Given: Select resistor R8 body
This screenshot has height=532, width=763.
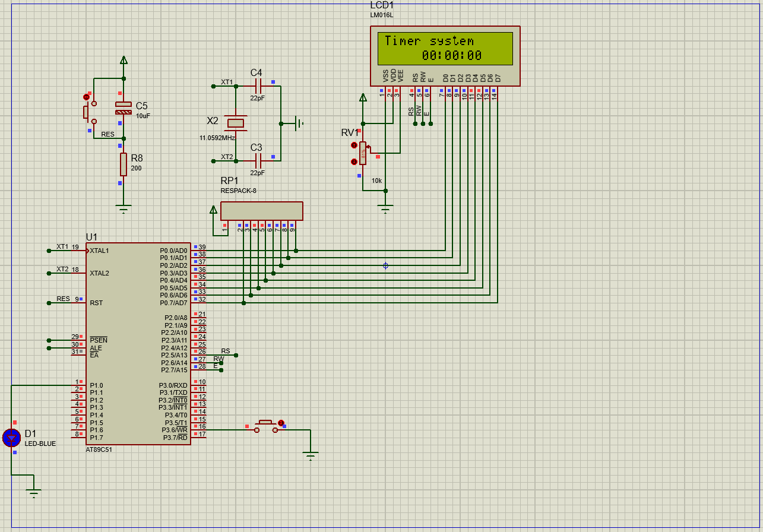Looking at the screenshot, I should 124,164.
